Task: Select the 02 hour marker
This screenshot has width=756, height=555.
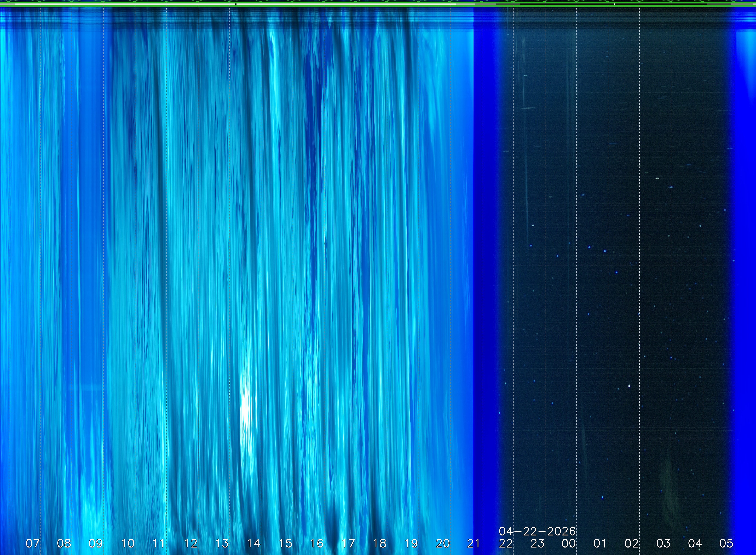Action: click(x=631, y=543)
